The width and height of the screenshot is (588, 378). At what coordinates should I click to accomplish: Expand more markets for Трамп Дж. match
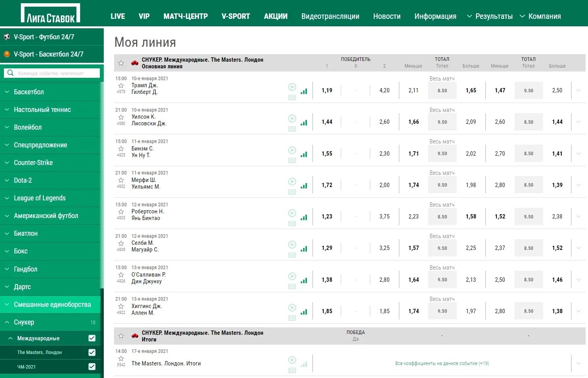(x=578, y=90)
